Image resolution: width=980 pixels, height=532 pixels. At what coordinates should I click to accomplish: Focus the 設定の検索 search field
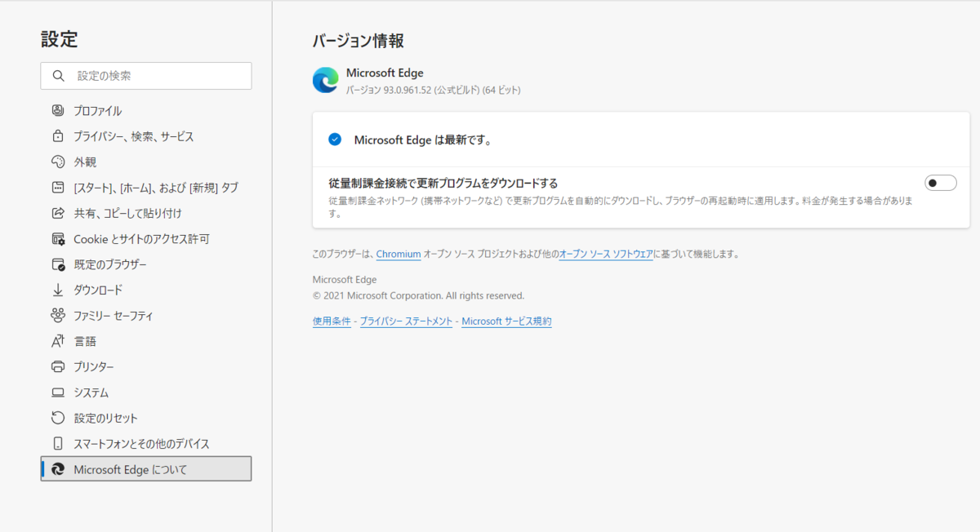(146, 76)
